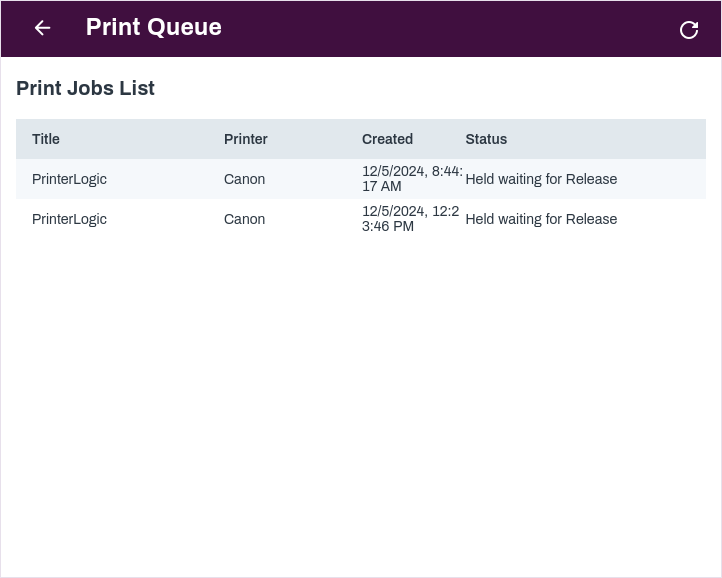The height and width of the screenshot is (578, 722).
Task: Click the Created column header
Action: tap(387, 139)
